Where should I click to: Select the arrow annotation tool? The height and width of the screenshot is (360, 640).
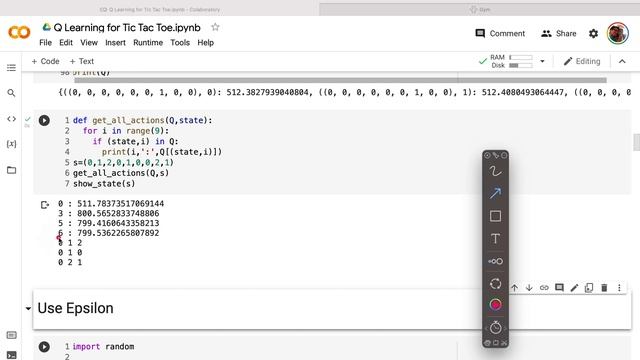(x=495, y=193)
